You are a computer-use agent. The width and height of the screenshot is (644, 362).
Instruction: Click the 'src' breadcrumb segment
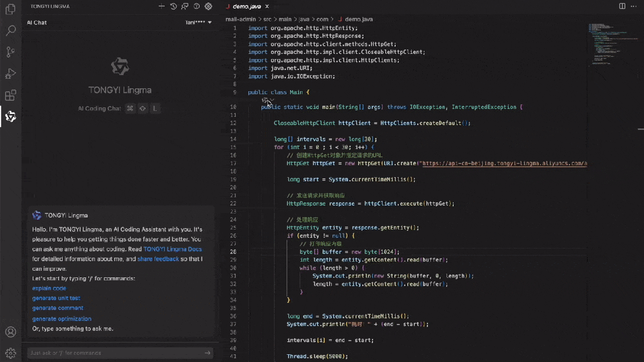click(x=267, y=19)
